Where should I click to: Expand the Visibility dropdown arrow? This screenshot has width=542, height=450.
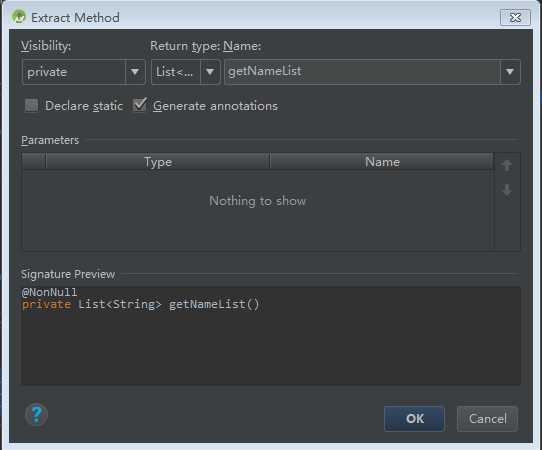click(135, 72)
